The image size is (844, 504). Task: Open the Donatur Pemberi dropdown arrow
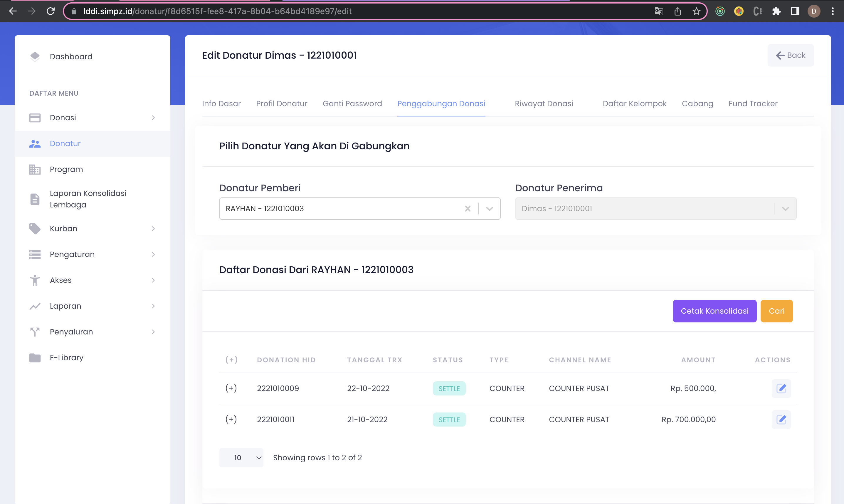click(x=489, y=209)
